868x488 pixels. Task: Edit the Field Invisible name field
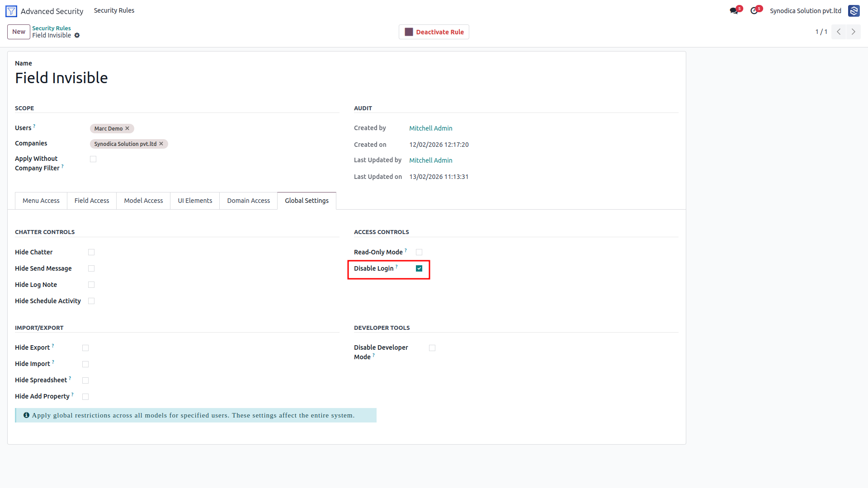click(x=346, y=78)
